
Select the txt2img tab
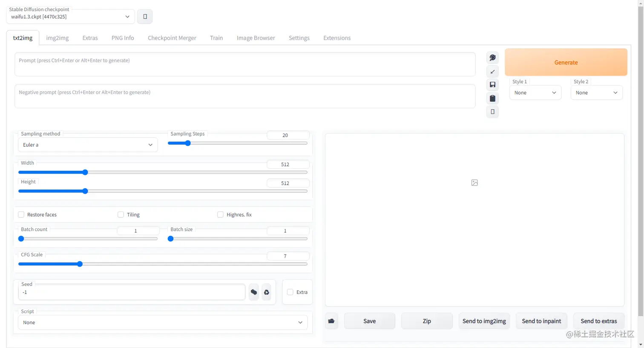click(x=23, y=38)
